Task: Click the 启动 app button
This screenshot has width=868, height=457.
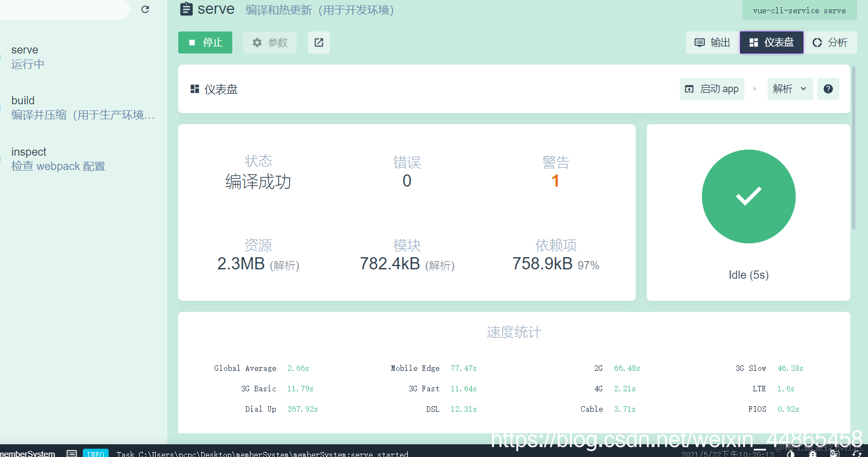Action: 712,89
